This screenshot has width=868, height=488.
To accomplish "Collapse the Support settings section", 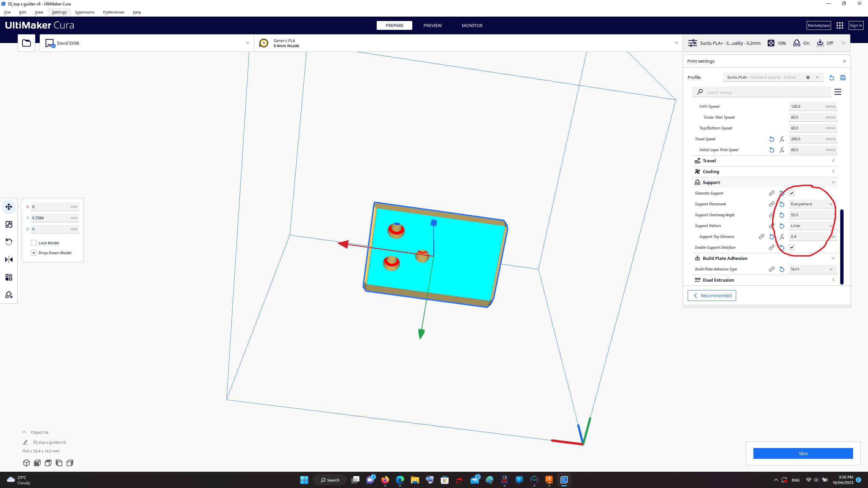I will (x=833, y=182).
